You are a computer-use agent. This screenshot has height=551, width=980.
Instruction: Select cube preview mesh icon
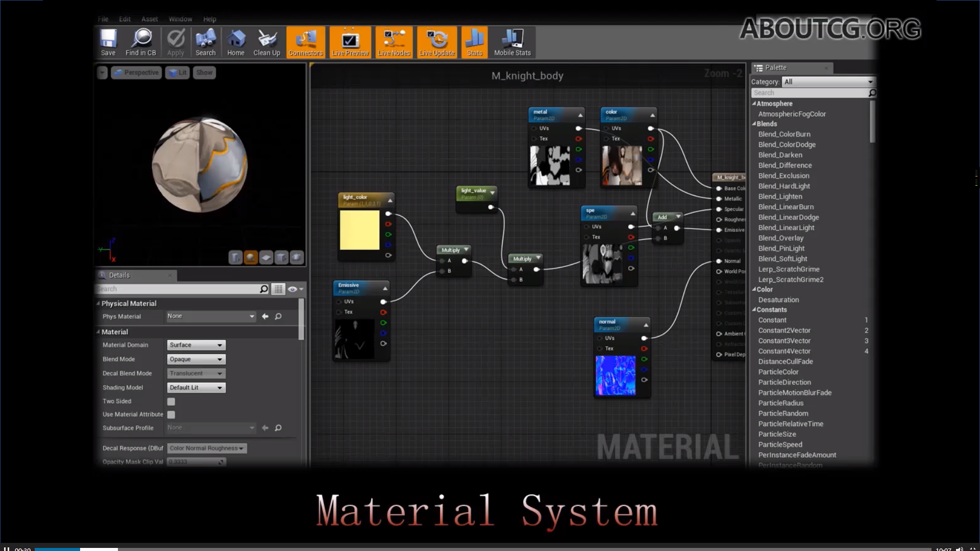coord(281,258)
